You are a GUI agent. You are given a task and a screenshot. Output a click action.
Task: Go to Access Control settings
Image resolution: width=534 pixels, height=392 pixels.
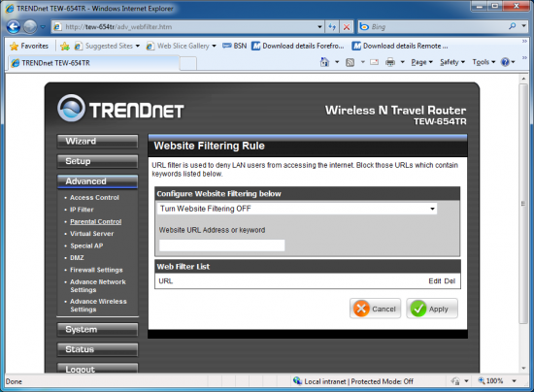click(x=94, y=198)
